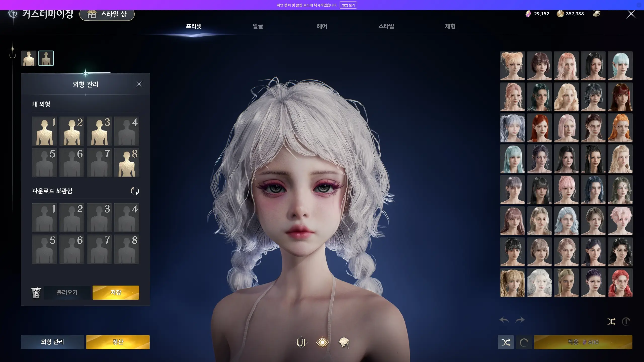644x362 pixels.
Task: Click the hair head icon at bottom center
Action: point(344,343)
